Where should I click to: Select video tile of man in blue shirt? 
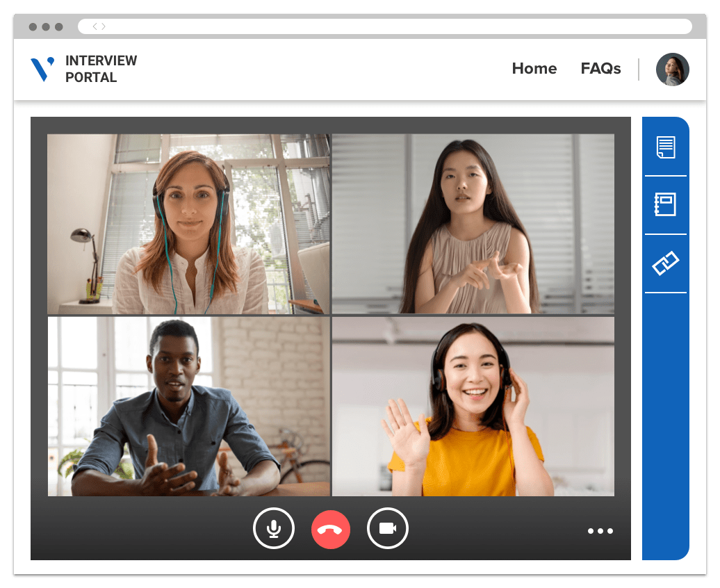189,407
